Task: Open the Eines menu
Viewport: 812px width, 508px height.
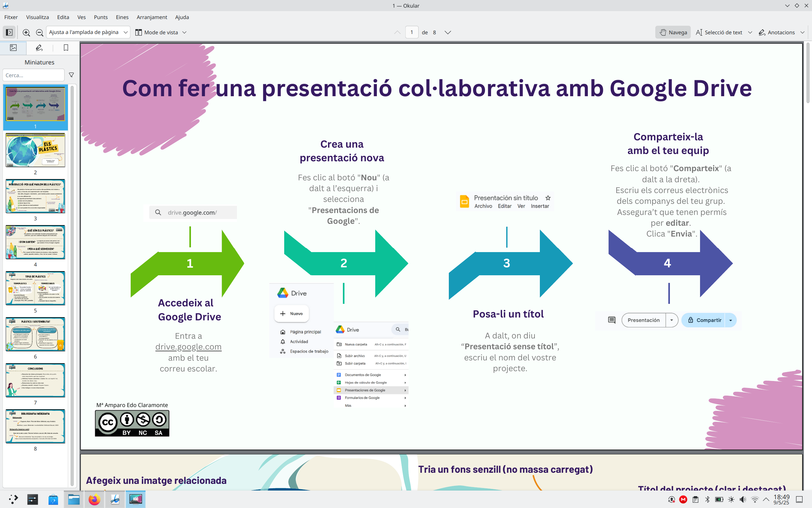Action: [x=122, y=17]
